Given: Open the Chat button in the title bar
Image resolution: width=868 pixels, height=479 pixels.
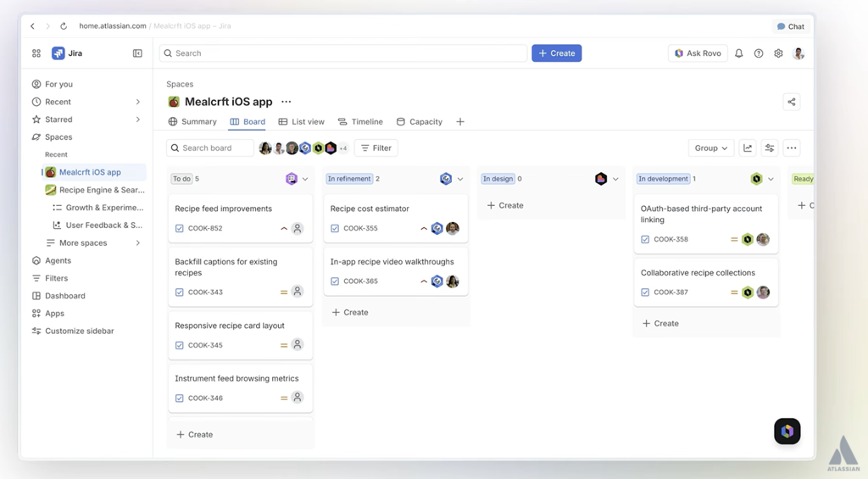Looking at the screenshot, I should (x=791, y=26).
